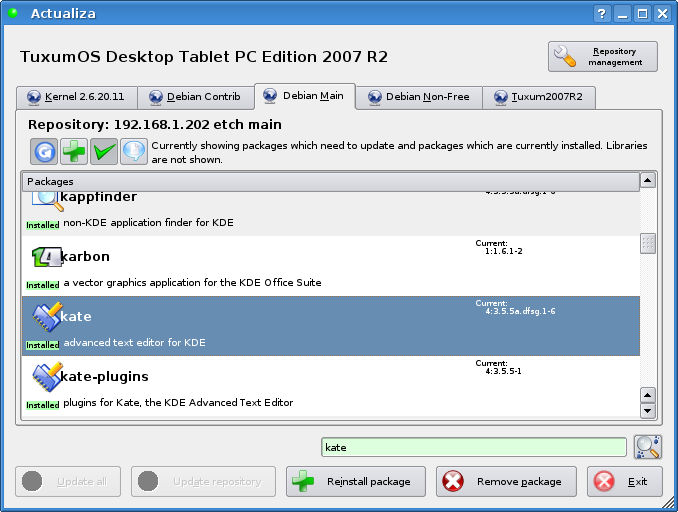Select the Debian Main tab
Image resolution: width=678 pixels, height=512 pixels.
(305, 96)
